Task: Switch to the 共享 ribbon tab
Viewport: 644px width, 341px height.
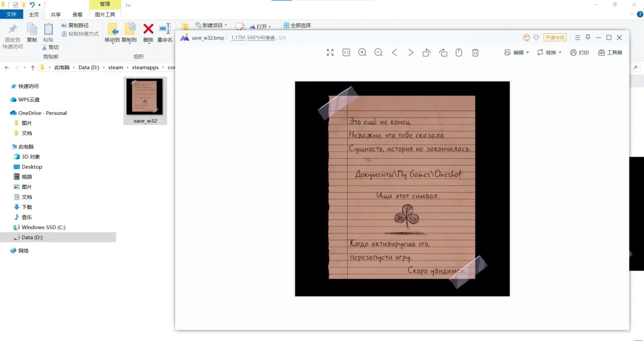Action: click(x=55, y=15)
